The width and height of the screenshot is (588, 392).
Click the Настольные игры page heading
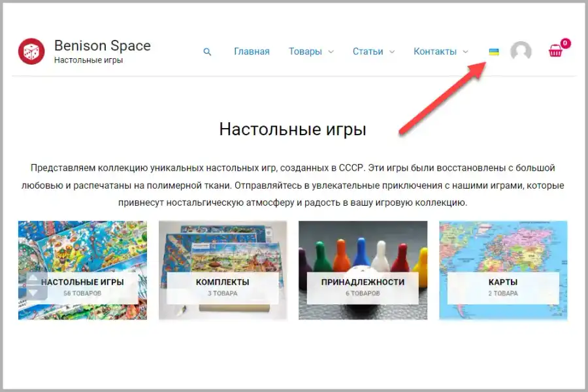coord(293,129)
